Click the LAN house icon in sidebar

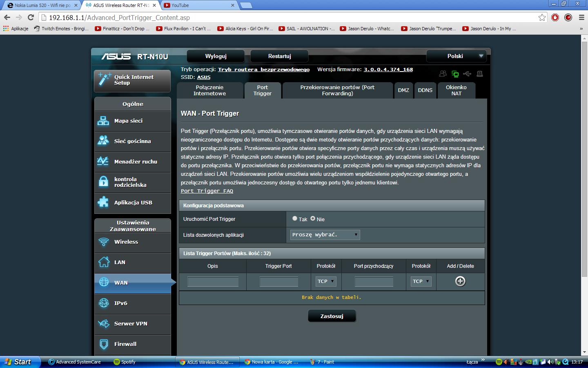pos(104,262)
